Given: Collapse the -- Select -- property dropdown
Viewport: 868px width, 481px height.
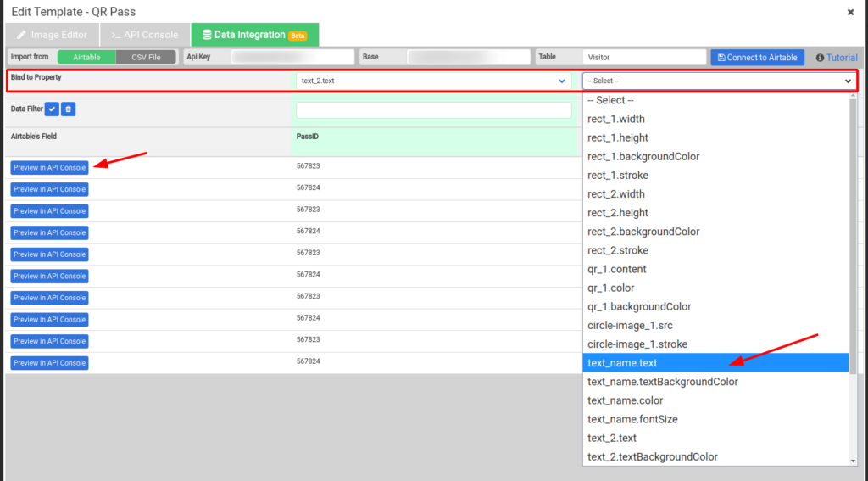Looking at the screenshot, I should click(x=719, y=81).
